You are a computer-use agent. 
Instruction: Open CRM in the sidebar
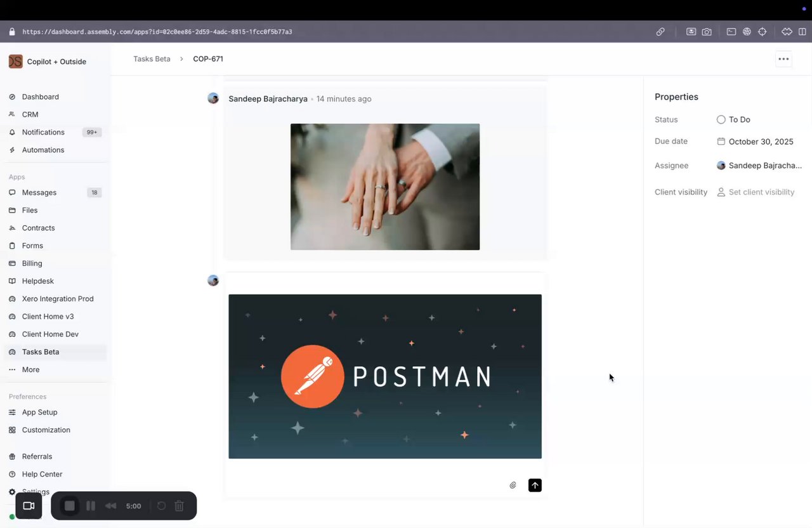30,115
